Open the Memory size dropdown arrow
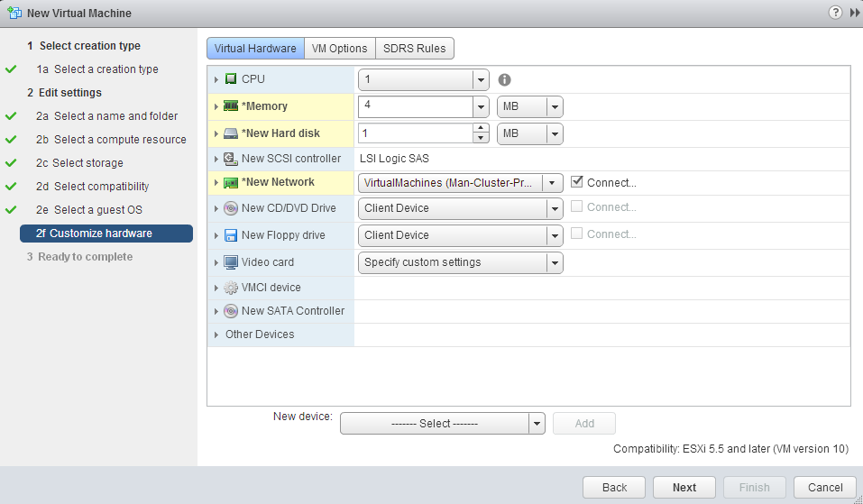The image size is (863, 504). click(481, 106)
